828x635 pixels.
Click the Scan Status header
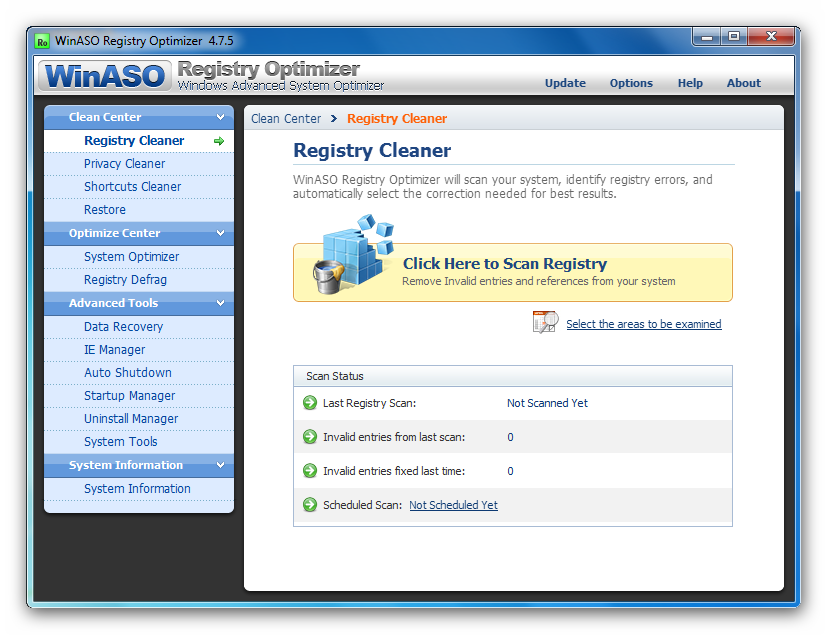513,376
